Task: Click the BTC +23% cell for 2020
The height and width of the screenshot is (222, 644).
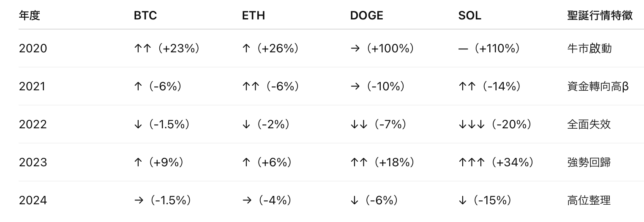Action: (166, 49)
